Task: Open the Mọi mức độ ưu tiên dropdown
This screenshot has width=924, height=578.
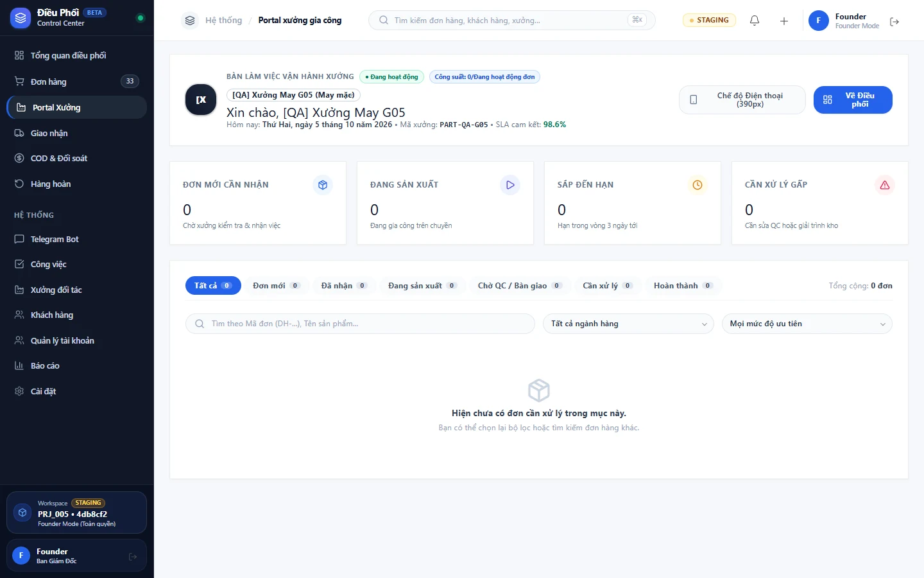Action: tap(807, 324)
